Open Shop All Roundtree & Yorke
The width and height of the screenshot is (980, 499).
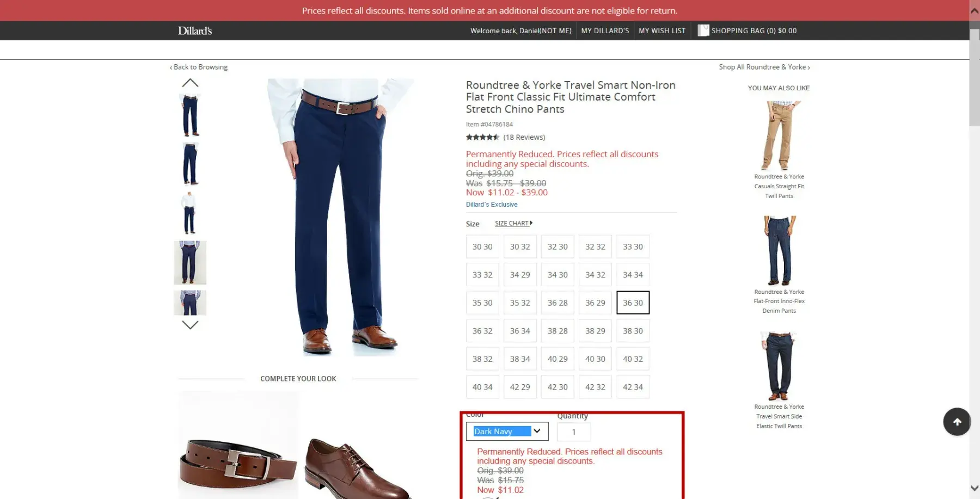pos(764,67)
